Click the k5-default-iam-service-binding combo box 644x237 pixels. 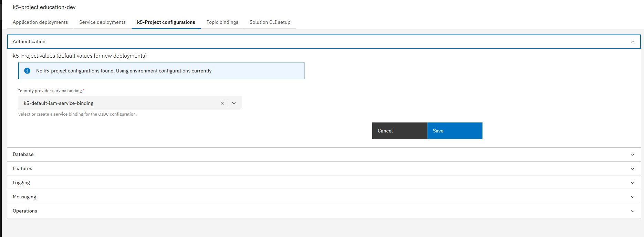(x=130, y=103)
